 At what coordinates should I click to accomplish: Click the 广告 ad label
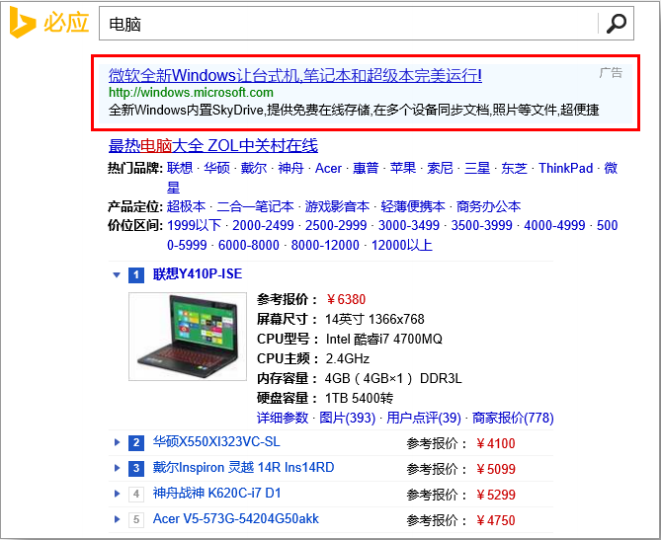coord(611,73)
